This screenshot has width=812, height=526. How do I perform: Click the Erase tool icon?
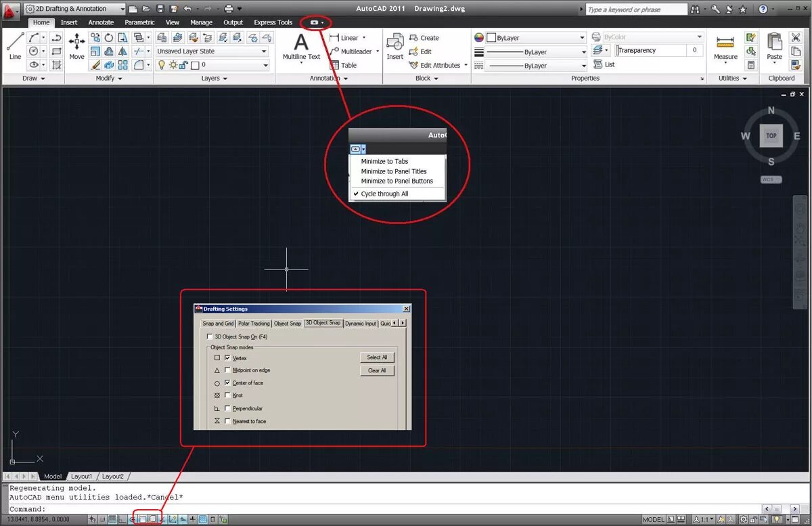(x=95, y=65)
